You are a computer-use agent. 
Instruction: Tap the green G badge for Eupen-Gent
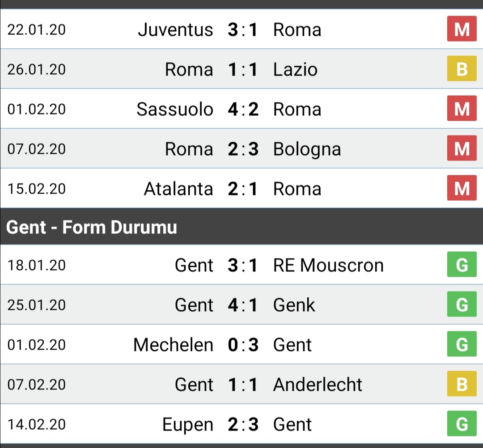click(462, 423)
